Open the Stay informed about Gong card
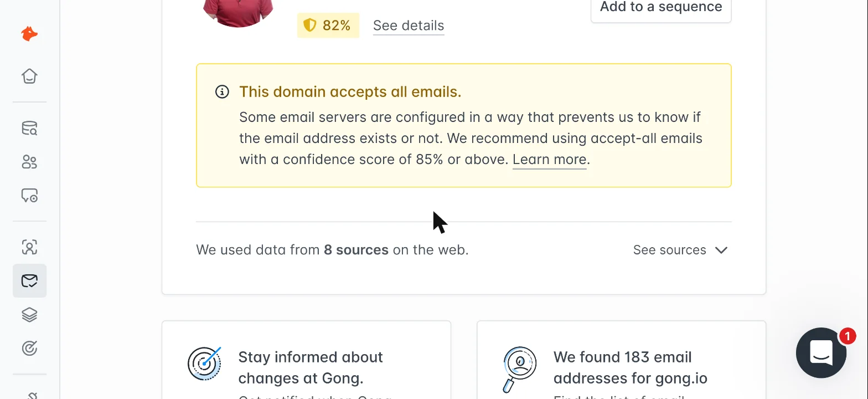Screen dimensions: 868x399 (306, 360)
